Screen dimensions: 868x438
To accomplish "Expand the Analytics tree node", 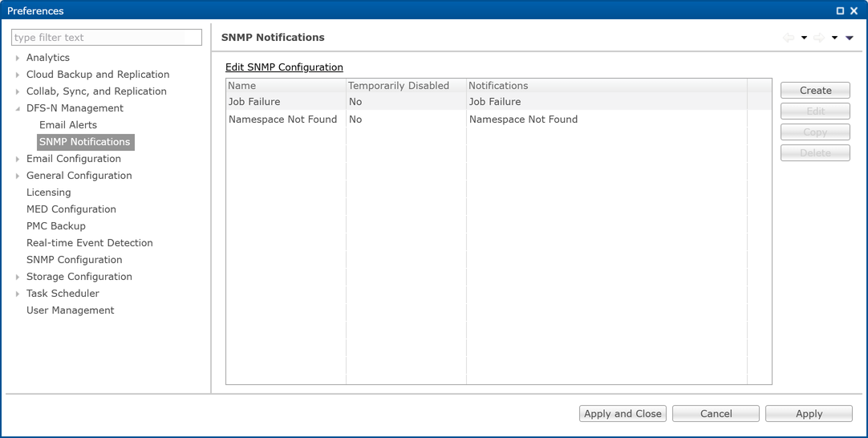I will pyautogui.click(x=18, y=58).
